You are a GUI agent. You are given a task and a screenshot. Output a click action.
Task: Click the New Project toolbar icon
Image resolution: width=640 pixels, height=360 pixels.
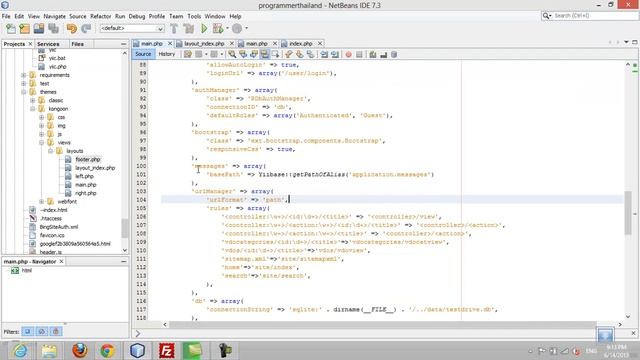pos(25,28)
